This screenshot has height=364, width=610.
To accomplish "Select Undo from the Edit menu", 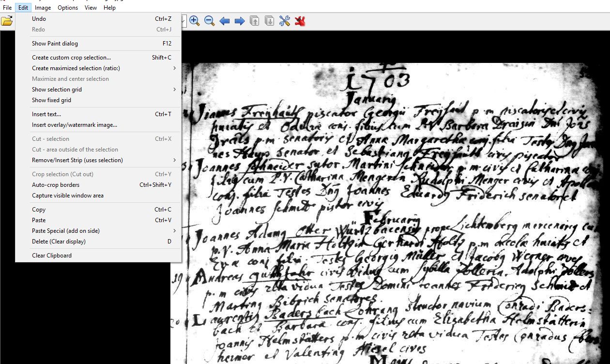I will [39, 19].
